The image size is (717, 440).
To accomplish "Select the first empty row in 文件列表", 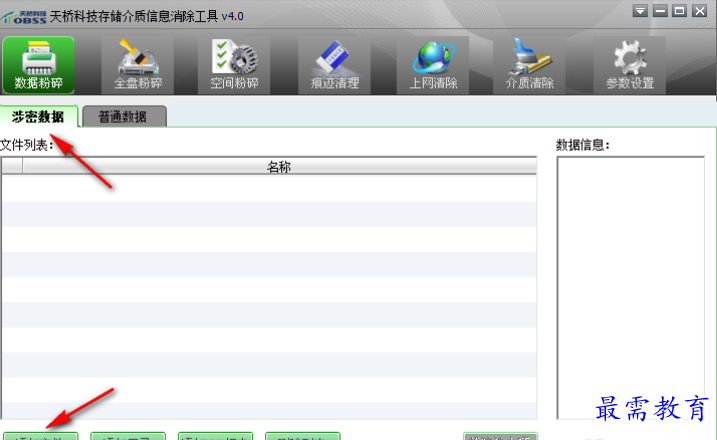I will pos(268,187).
